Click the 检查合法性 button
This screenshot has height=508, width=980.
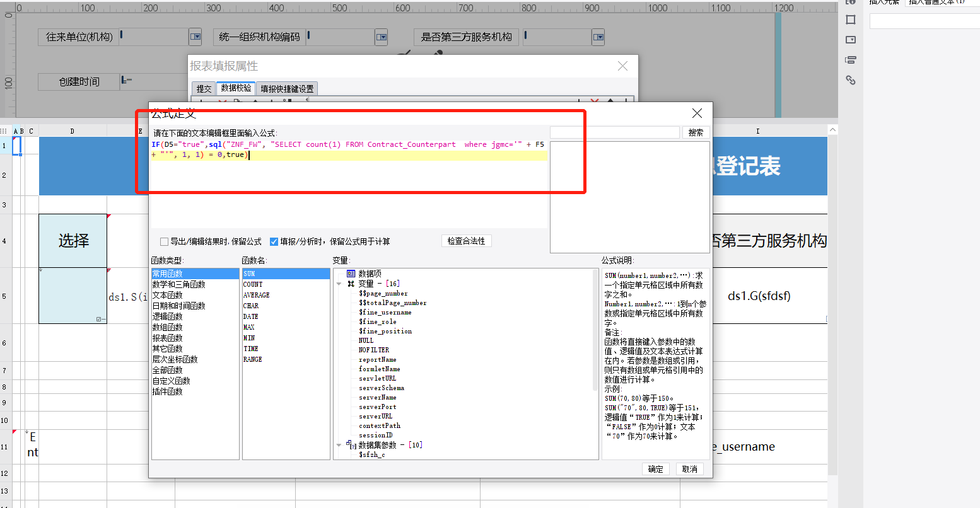click(466, 241)
